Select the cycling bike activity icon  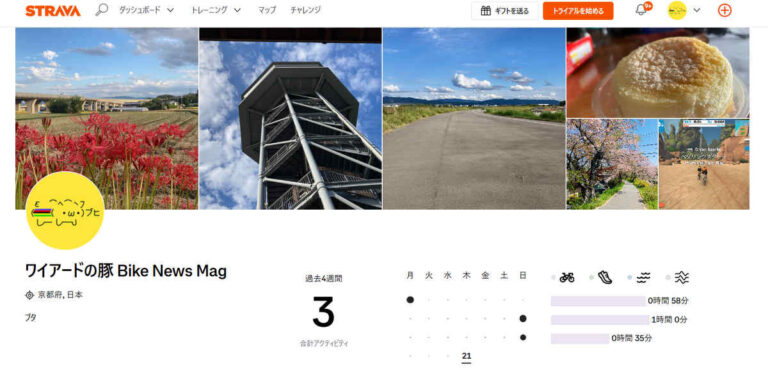pos(567,278)
